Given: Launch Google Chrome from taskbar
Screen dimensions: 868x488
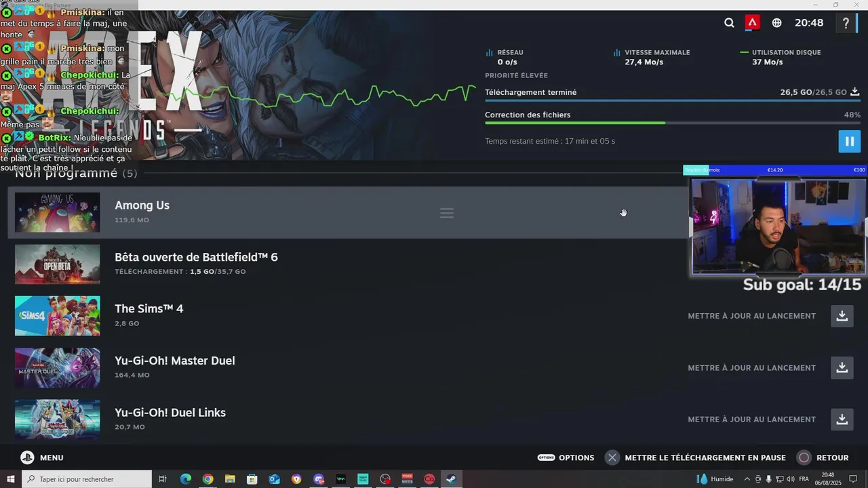Looking at the screenshot, I should click(x=208, y=479).
